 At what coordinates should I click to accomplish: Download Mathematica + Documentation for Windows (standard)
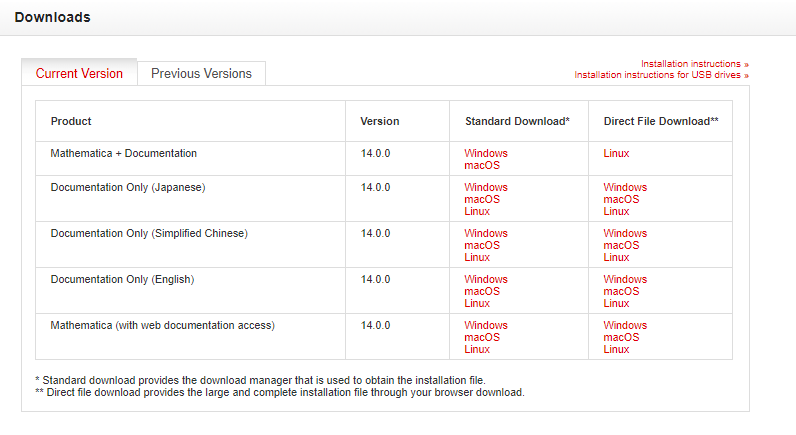click(486, 153)
